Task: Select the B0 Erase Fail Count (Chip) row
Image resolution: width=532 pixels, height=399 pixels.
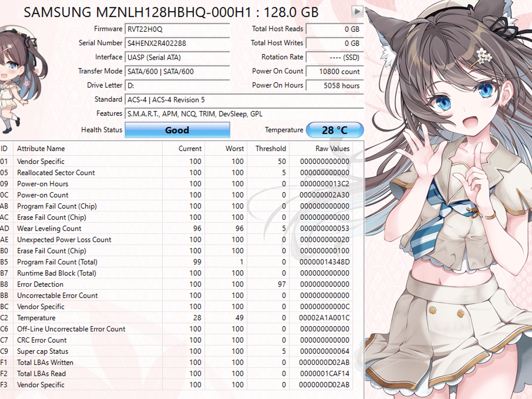Action: pyautogui.click(x=176, y=251)
